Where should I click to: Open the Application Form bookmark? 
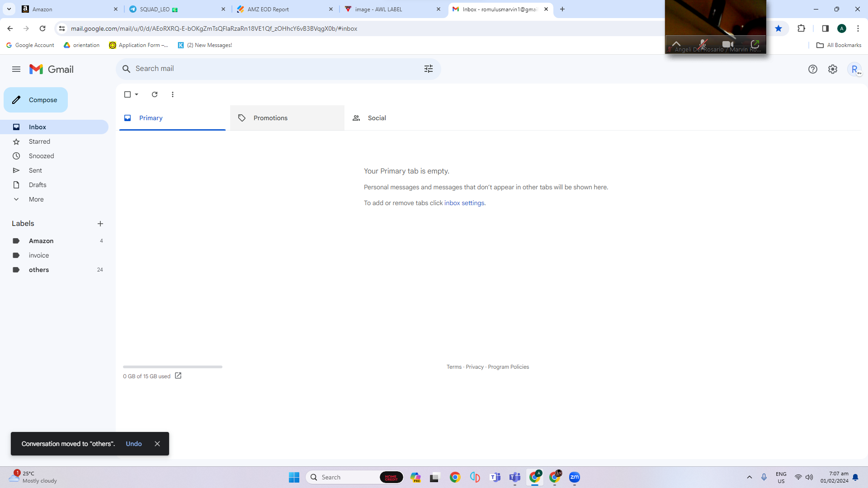point(139,45)
